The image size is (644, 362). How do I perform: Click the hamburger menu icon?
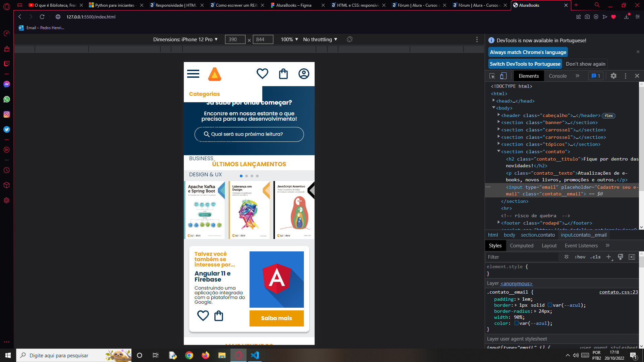point(193,74)
